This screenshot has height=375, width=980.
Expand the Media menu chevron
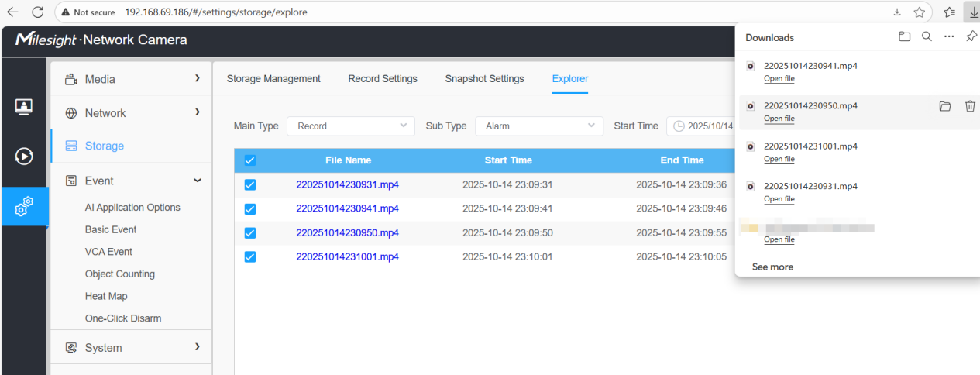pyautogui.click(x=198, y=78)
